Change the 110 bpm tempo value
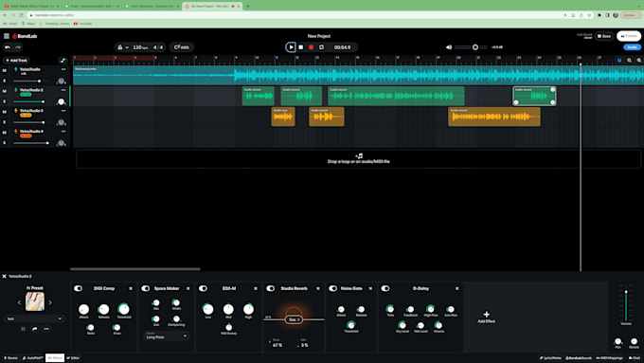The image size is (644, 363). [x=140, y=47]
